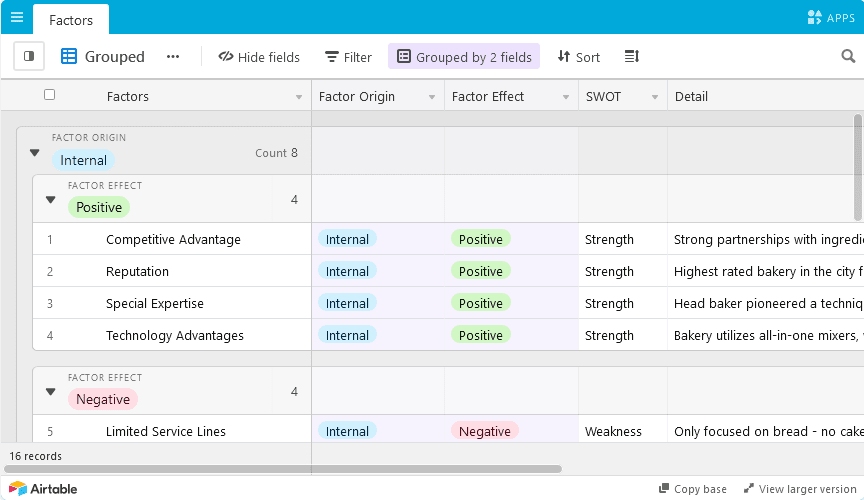Screen dimensions: 864x500
Task: Open the SWOT column dropdown arrow
Action: tap(655, 97)
